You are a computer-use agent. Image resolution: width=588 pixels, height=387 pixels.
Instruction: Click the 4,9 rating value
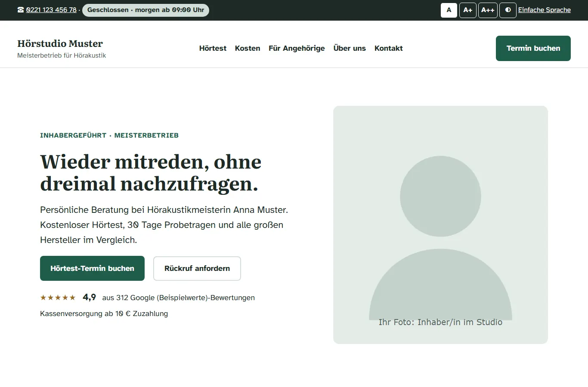click(90, 297)
